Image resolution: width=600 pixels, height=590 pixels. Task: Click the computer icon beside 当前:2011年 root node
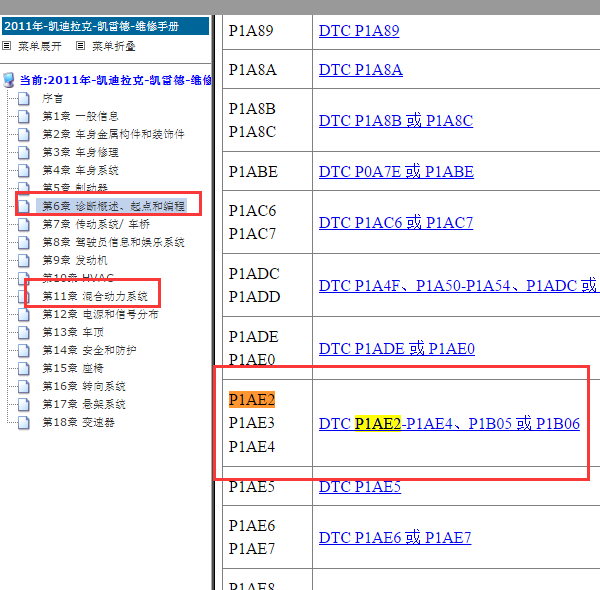(9, 80)
